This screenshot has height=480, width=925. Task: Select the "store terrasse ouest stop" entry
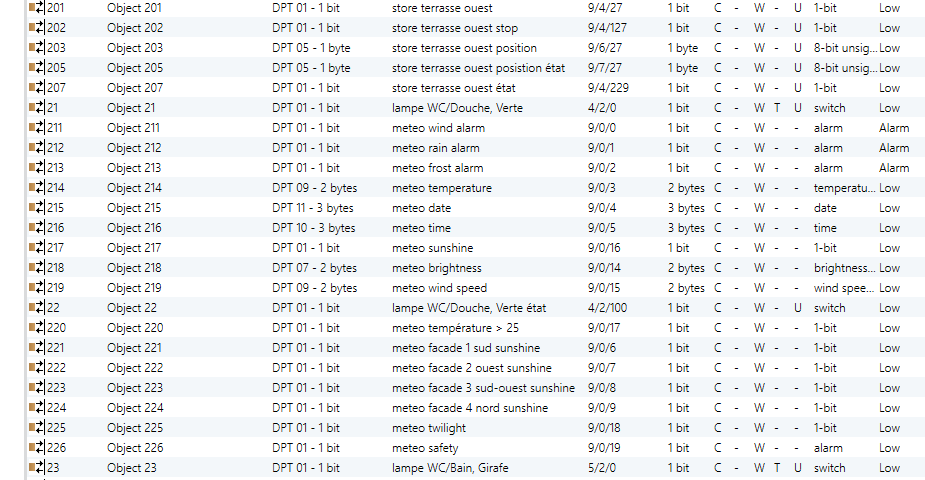tap(455, 28)
